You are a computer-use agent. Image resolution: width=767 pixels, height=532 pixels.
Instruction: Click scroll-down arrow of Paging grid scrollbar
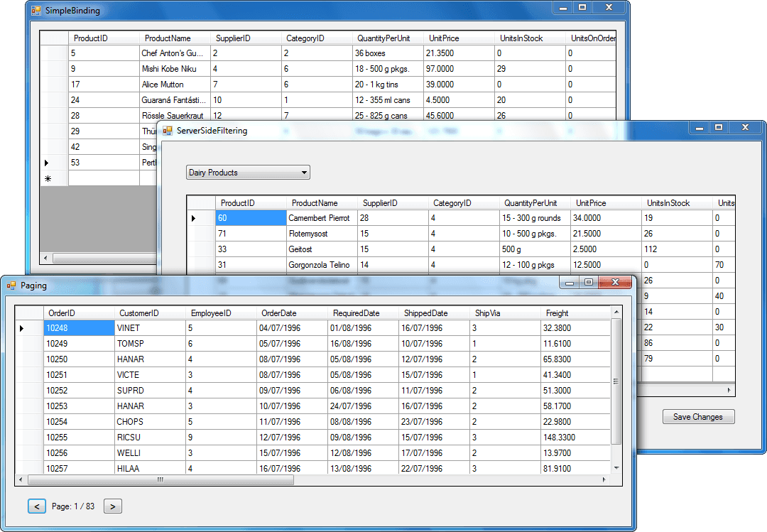coord(616,468)
